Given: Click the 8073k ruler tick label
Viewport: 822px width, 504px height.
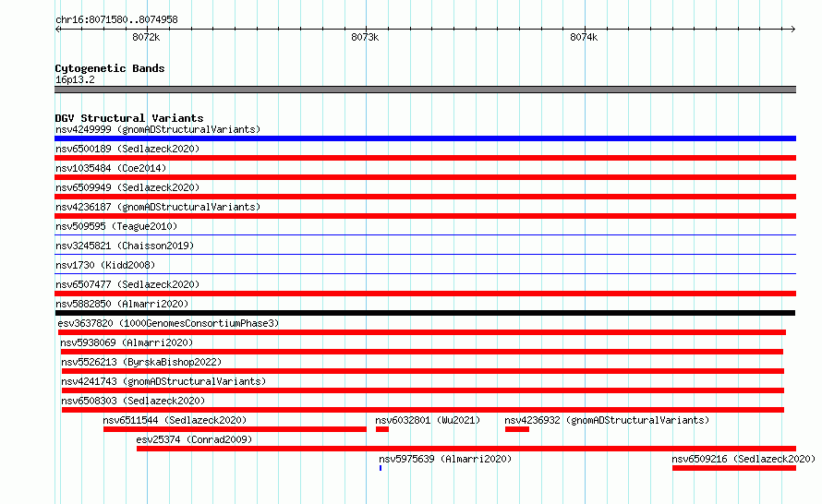Looking at the screenshot, I should 365,37.
